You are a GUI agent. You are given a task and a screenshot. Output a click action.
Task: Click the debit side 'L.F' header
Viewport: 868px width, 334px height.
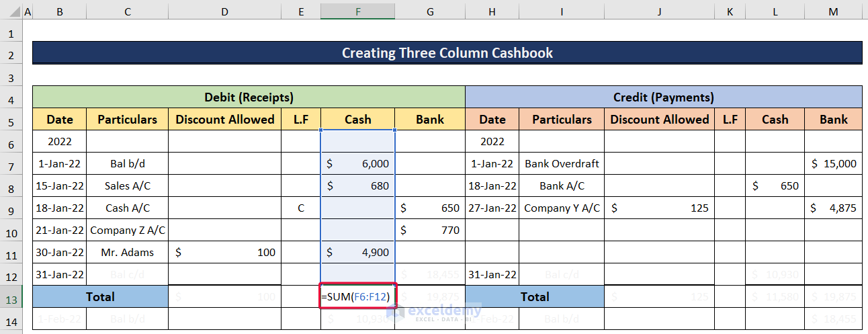pyautogui.click(x=301, y=119)
